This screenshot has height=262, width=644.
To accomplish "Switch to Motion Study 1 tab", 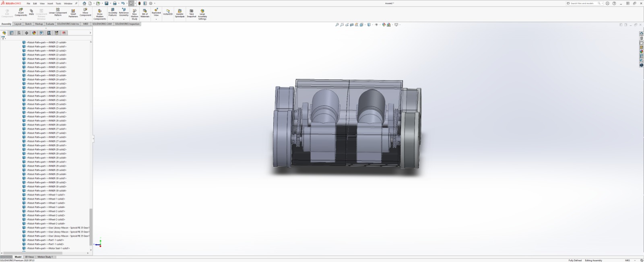I will (45, 257).
